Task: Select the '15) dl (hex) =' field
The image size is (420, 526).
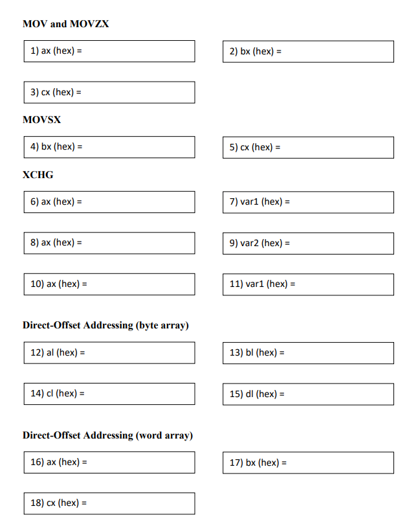Action: [x=309, y=394]
